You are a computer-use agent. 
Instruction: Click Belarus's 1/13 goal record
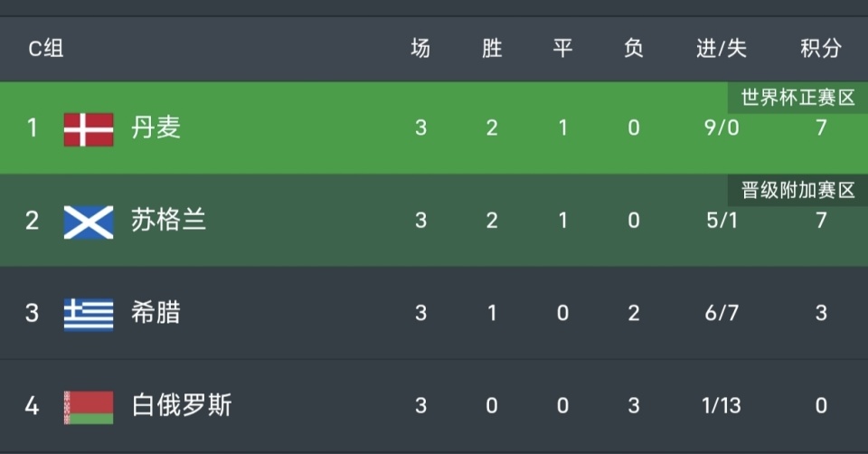click(x=722, y=406)
